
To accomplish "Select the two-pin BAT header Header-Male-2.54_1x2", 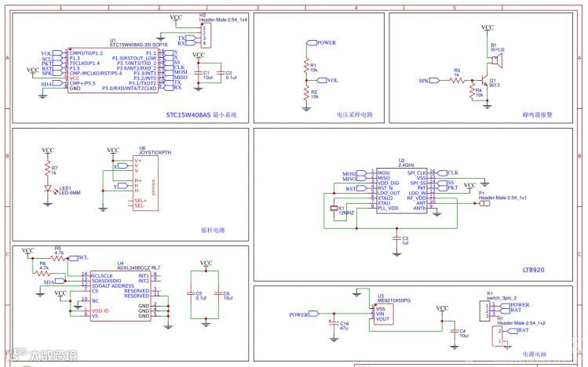I will coord(498,336).
